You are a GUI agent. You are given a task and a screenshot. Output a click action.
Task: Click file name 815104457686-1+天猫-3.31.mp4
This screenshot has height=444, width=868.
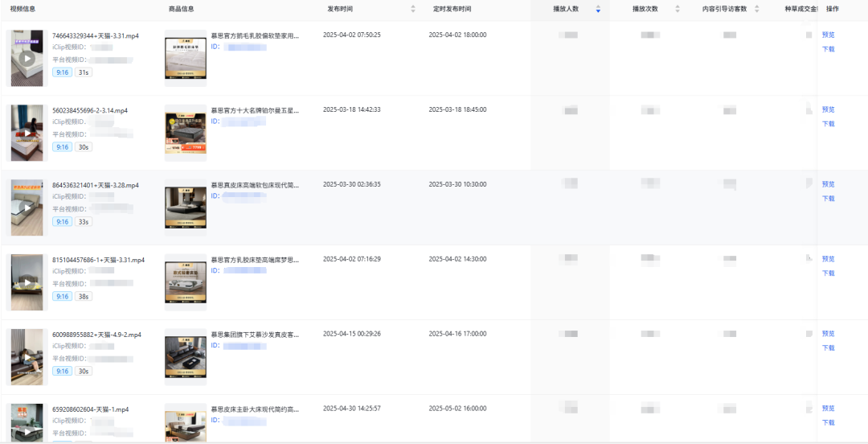[x=99, y=260]
